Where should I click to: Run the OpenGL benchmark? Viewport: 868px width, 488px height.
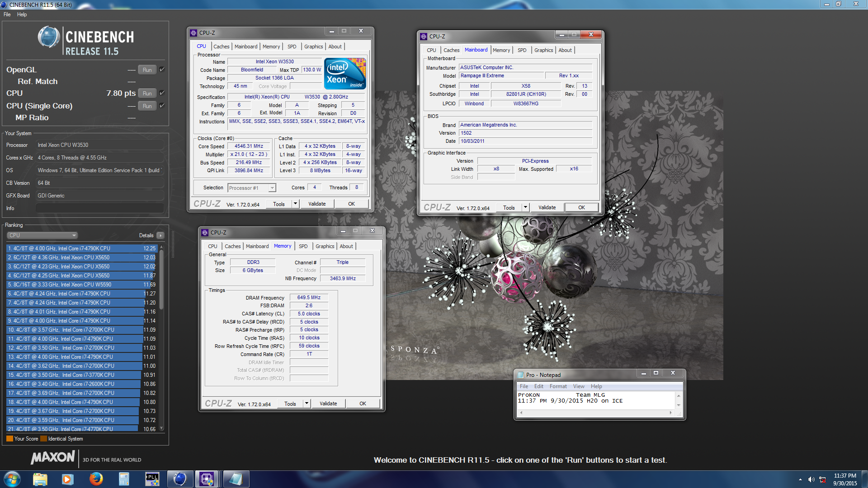tap(147, 70)
